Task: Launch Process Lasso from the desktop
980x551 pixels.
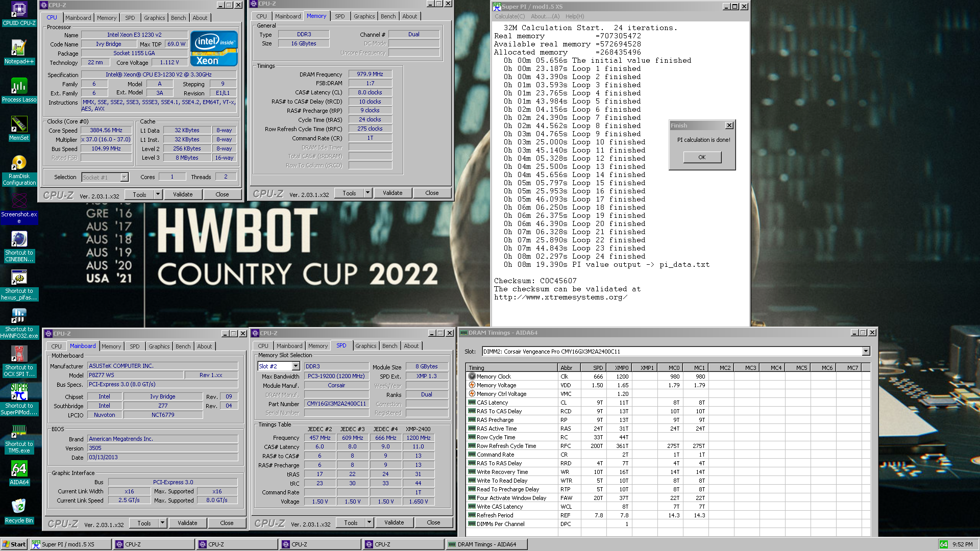Action: point(19,90)
